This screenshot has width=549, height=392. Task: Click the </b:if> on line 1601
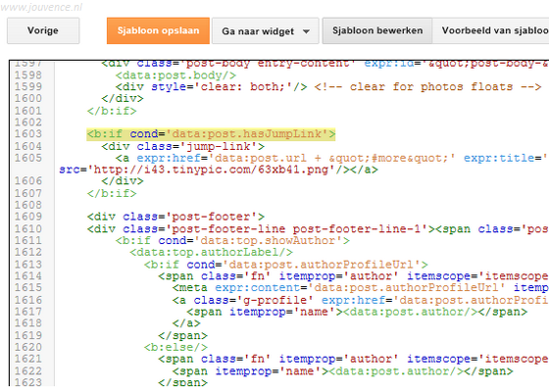[x=112, y=111]
